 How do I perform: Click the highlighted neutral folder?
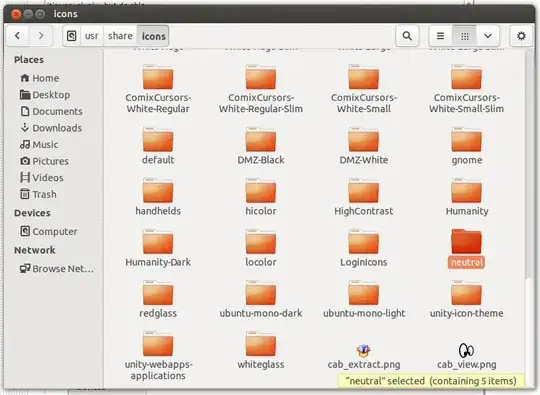(x=466, y=248)
